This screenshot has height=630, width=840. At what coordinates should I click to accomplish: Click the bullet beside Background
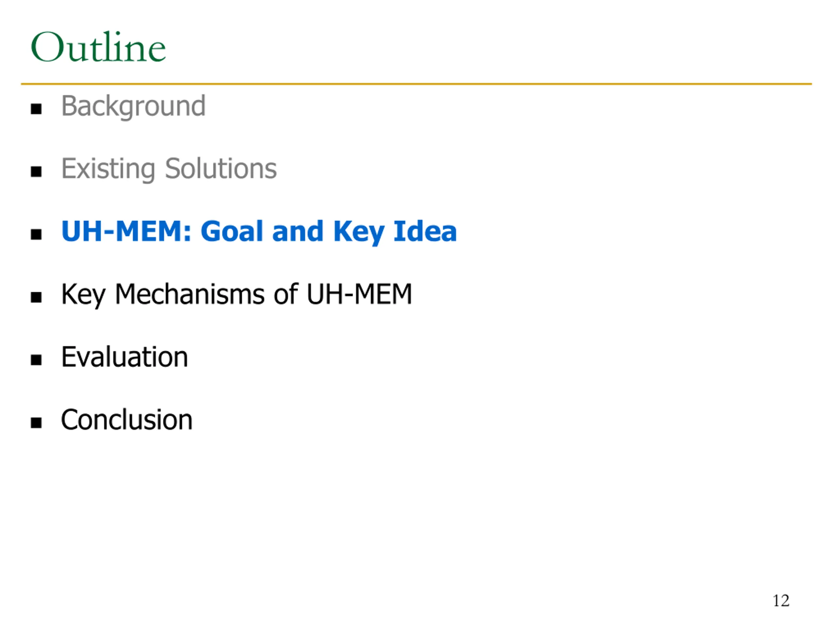pos(36,109)
